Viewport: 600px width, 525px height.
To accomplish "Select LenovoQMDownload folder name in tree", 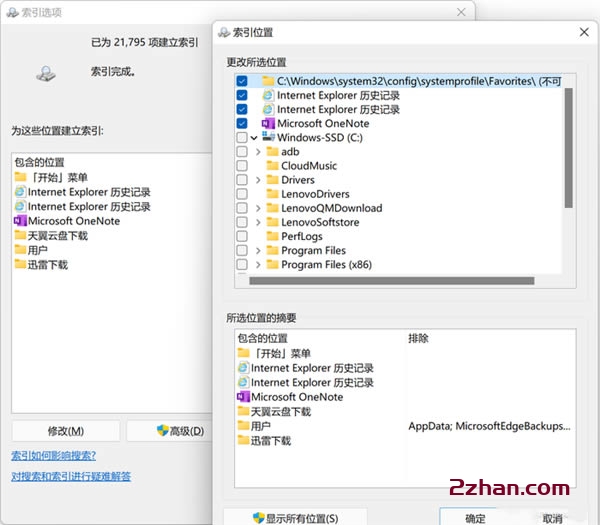I will tap(331, 208).
